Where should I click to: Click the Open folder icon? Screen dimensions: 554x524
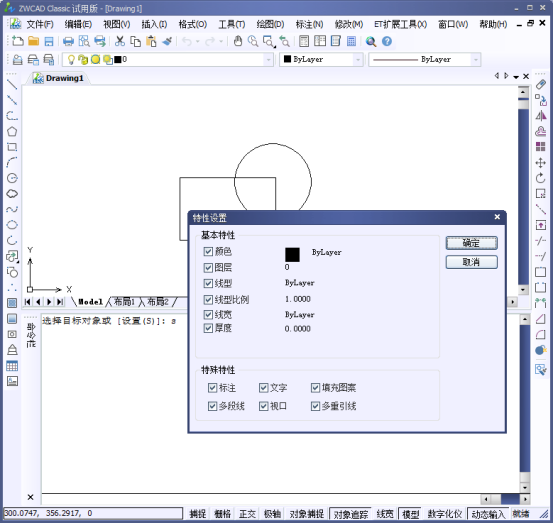point(34,41)
